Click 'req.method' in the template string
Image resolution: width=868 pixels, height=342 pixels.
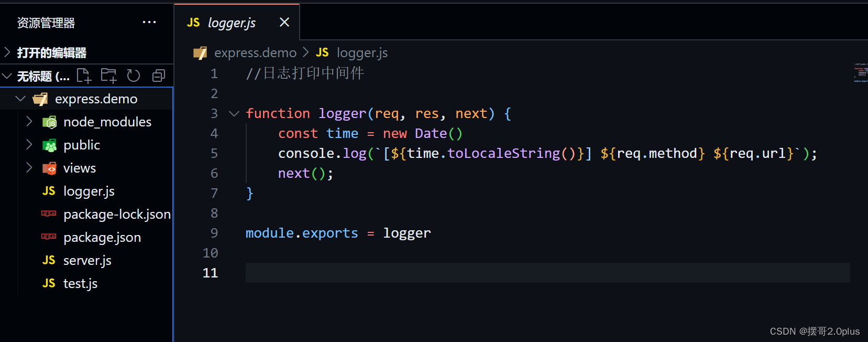(657, 153)
